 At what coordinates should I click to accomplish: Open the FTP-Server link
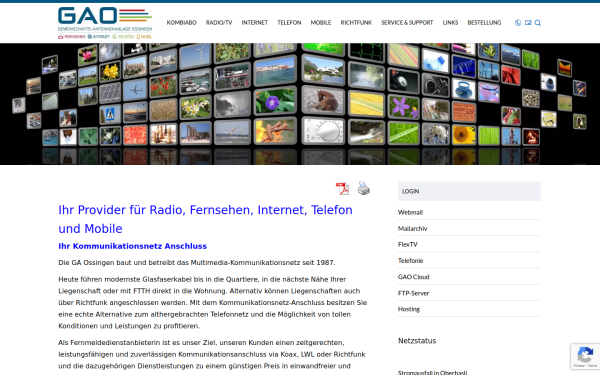pyautogui.click(x=413, y=293)
